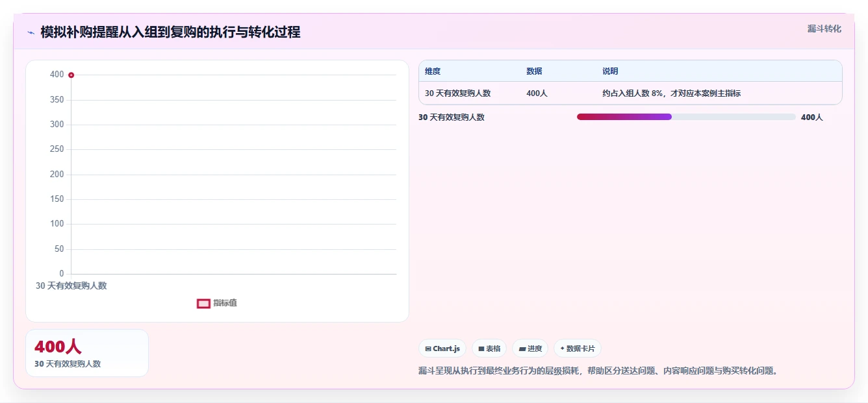Screen dimensions: 868x403
Task: Click the y-axis tick 50
Action: pyautogui.click(x=60, y=249)
